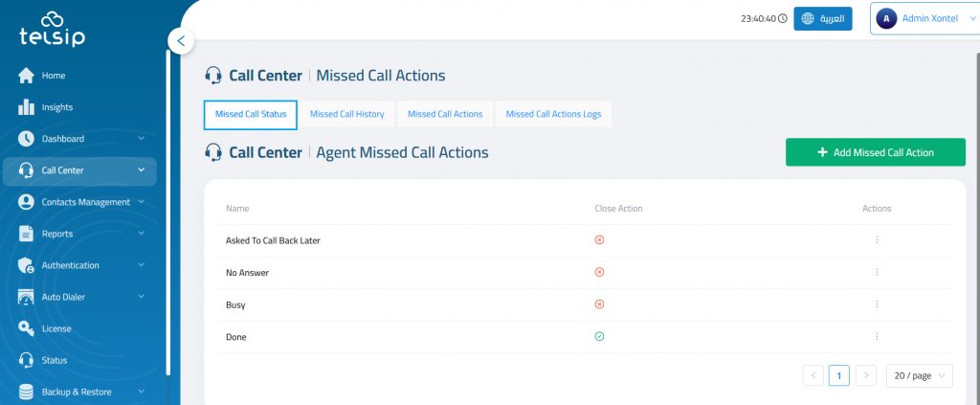Click the Auto Dialer icon

point(27,297)
